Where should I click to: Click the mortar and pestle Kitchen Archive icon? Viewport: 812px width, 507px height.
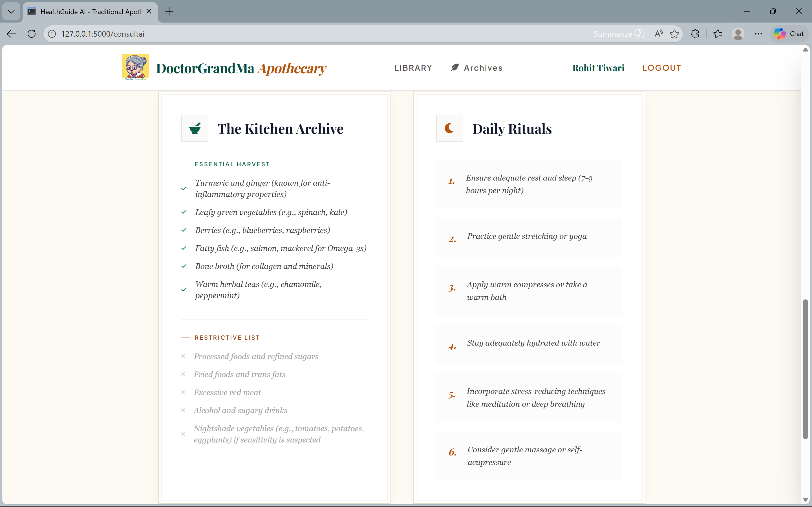pos(195,128)
